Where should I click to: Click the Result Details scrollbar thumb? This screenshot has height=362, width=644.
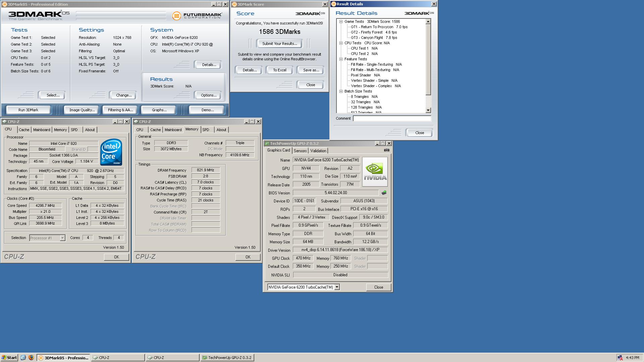click(x=428, y=59)
